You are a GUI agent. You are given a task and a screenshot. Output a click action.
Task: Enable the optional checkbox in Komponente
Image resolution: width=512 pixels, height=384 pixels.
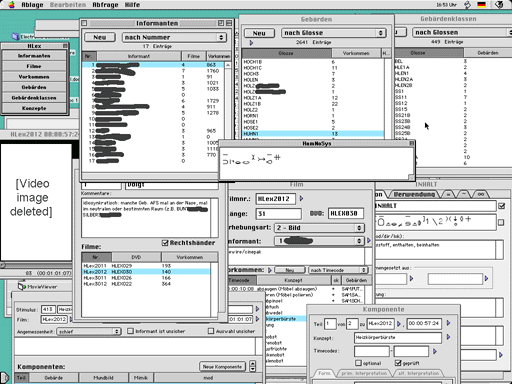point(358,363)
